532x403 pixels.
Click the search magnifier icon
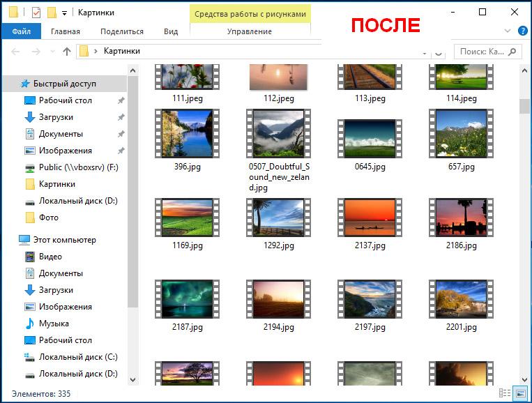(x=512, y=52)
